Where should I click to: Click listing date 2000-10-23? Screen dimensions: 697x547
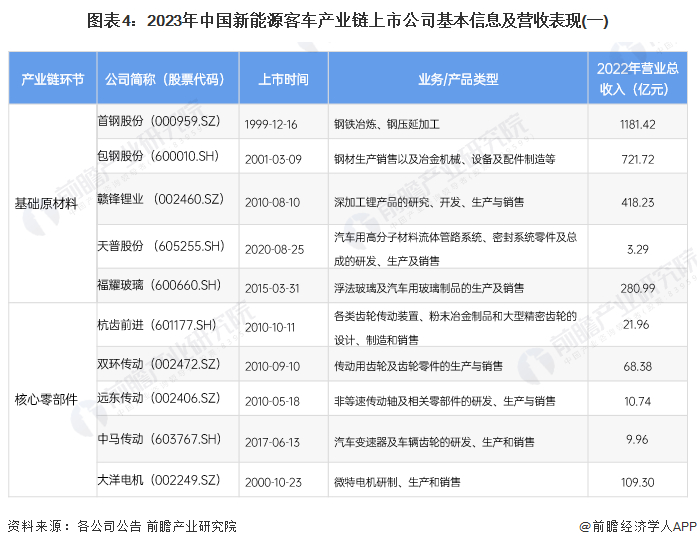click(273, 482)
